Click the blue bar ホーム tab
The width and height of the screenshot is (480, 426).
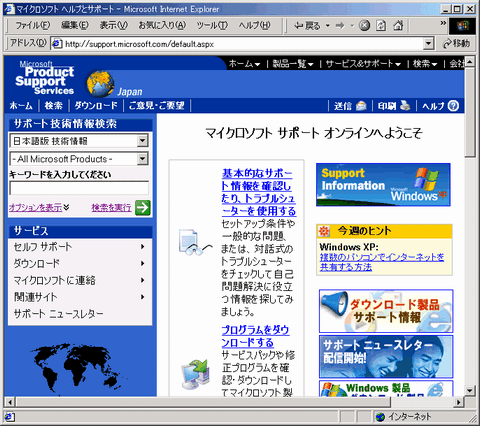(21, 106)
